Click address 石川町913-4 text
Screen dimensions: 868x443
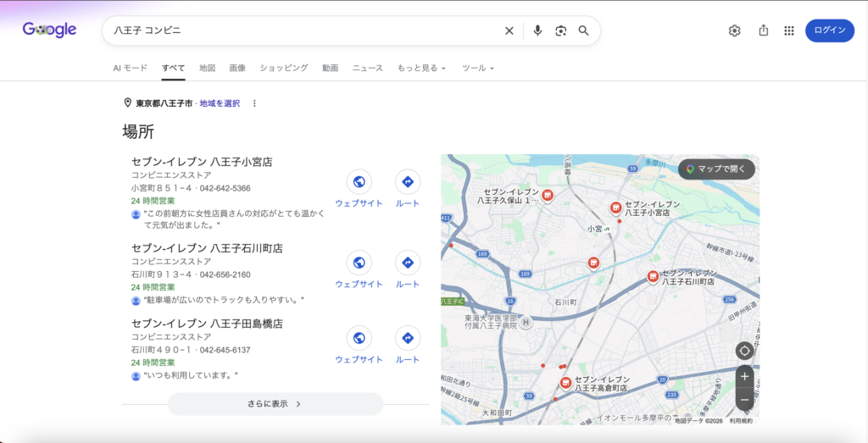point(162,274)
